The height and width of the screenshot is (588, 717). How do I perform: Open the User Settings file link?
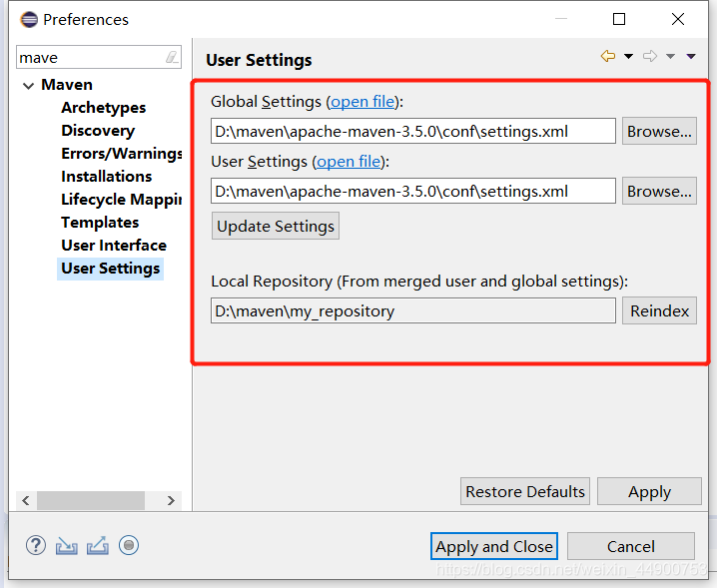[349, 162]
